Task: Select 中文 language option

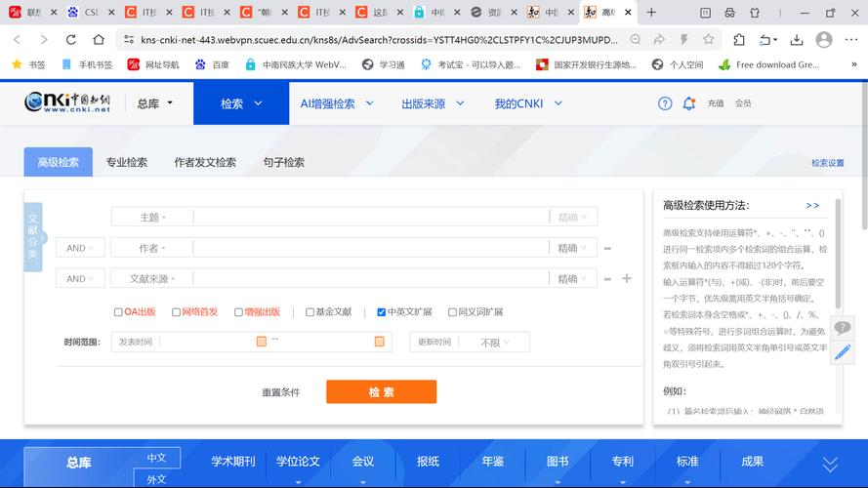Action: (x=156, y=458)
